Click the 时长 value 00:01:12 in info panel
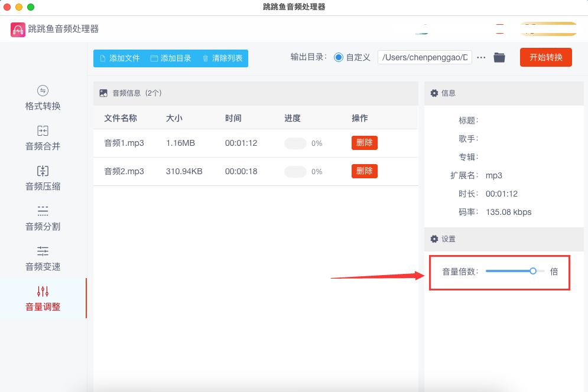The image size is (588, 392). [x=501, y=194]
